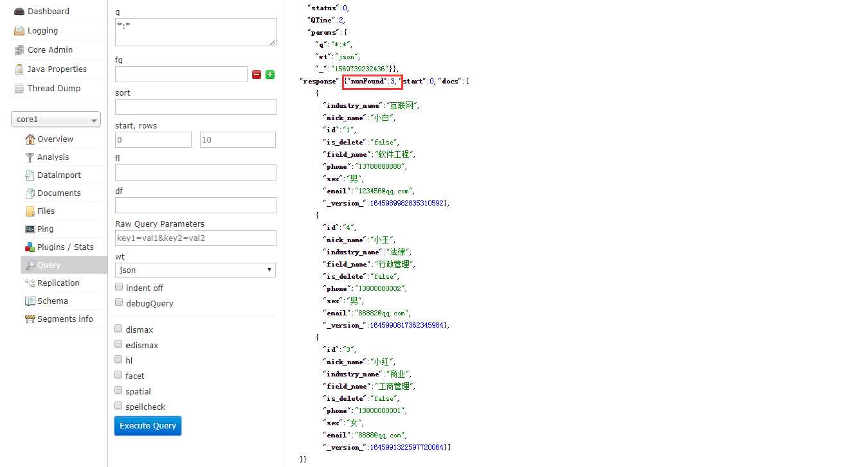868x467 pixels.
Task: Open the Analysis link
Action: coord(53,157)
